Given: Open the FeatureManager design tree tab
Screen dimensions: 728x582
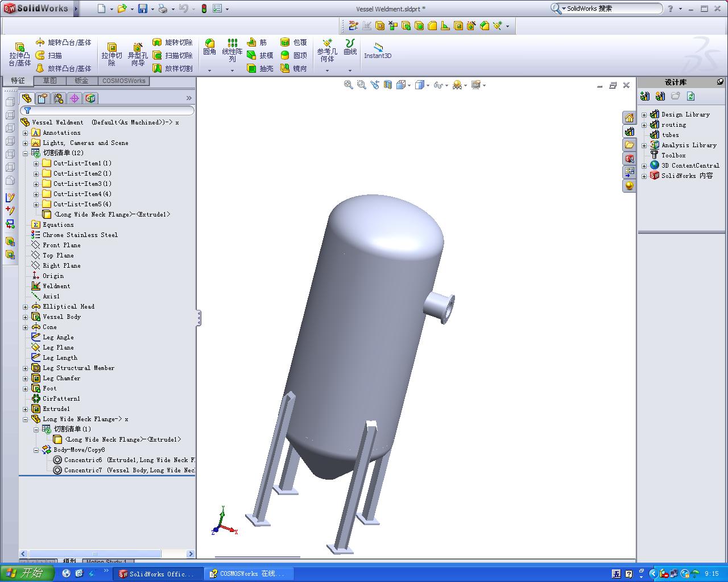Looking at the screenshot, I should (x=27, y=98).
